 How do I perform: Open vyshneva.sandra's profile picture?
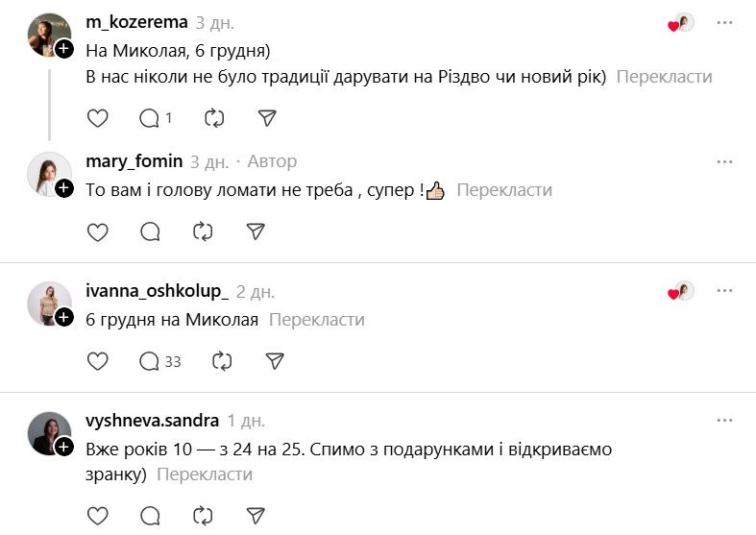click(48, 432)
